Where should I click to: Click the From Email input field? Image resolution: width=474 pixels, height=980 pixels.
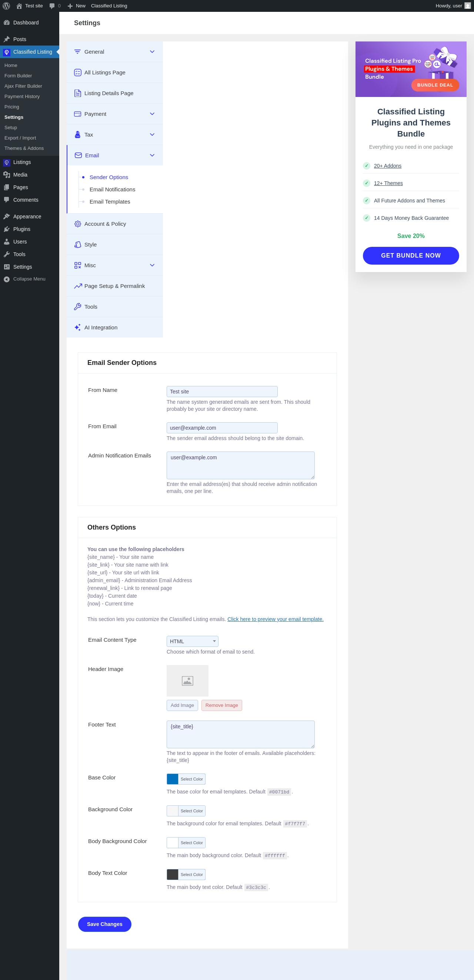point(222,428)
